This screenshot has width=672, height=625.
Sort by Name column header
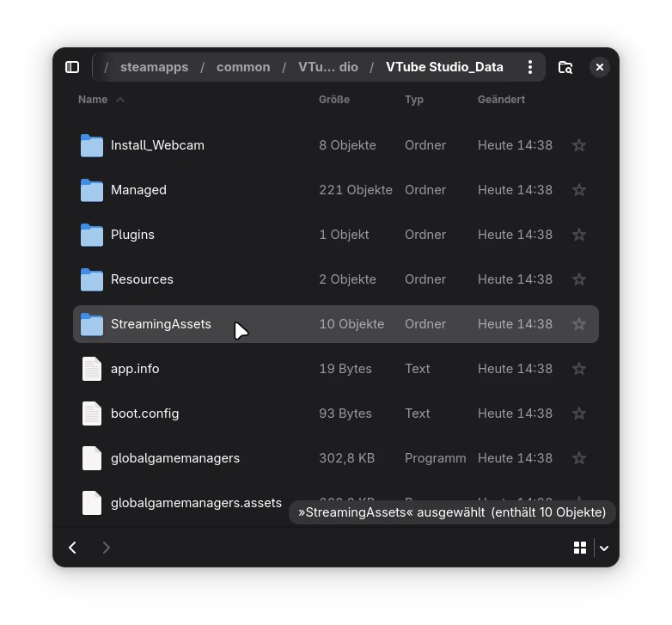(93, 100)
